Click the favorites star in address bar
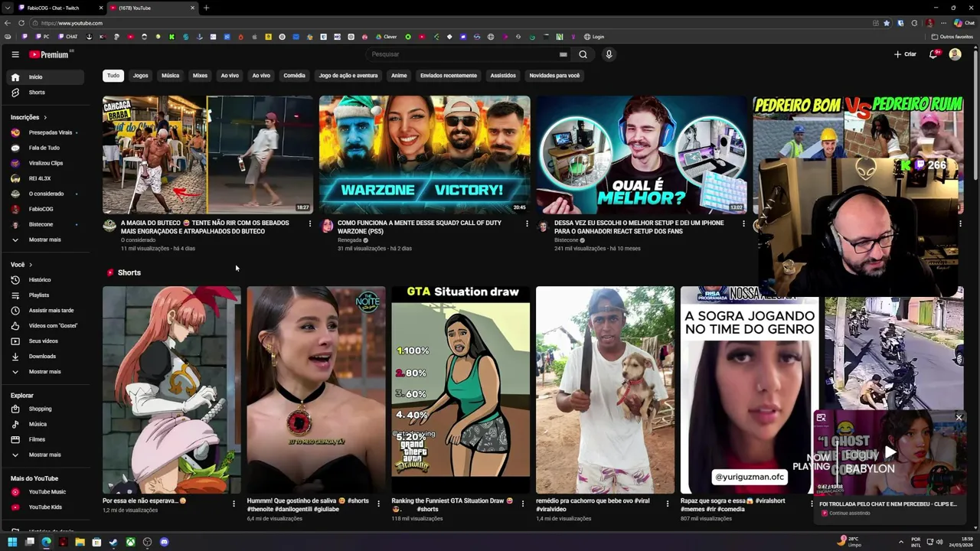 pos(887,23)
